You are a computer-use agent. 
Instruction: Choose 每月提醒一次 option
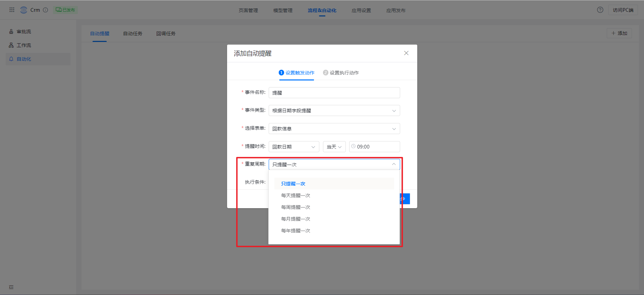334,219
